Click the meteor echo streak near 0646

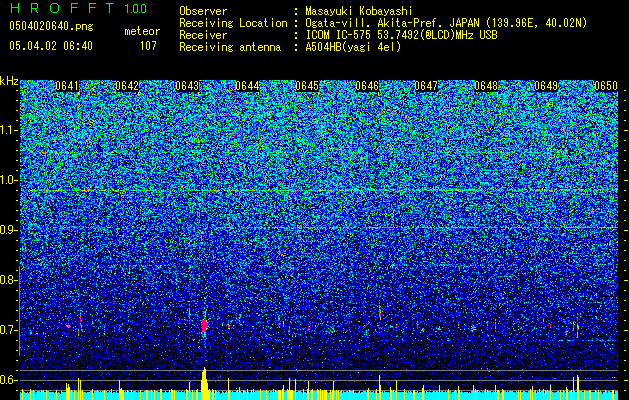(380, 312)
